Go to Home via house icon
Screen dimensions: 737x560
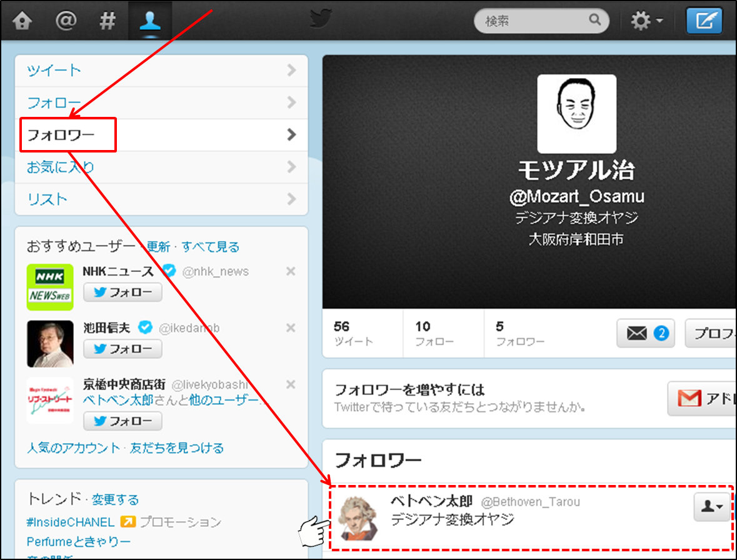click(x=22, y=21)
